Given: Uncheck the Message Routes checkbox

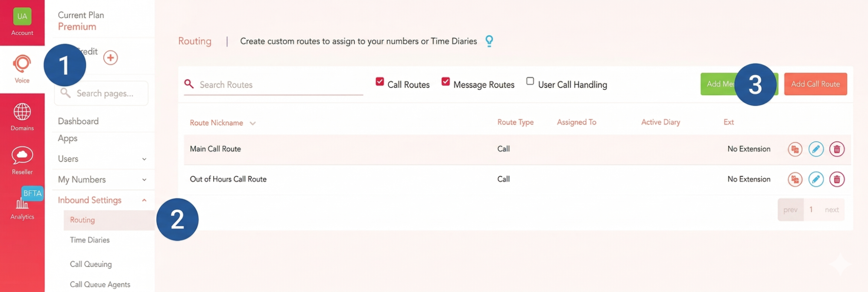Looking at the screenshot, I should click(446, 81).
